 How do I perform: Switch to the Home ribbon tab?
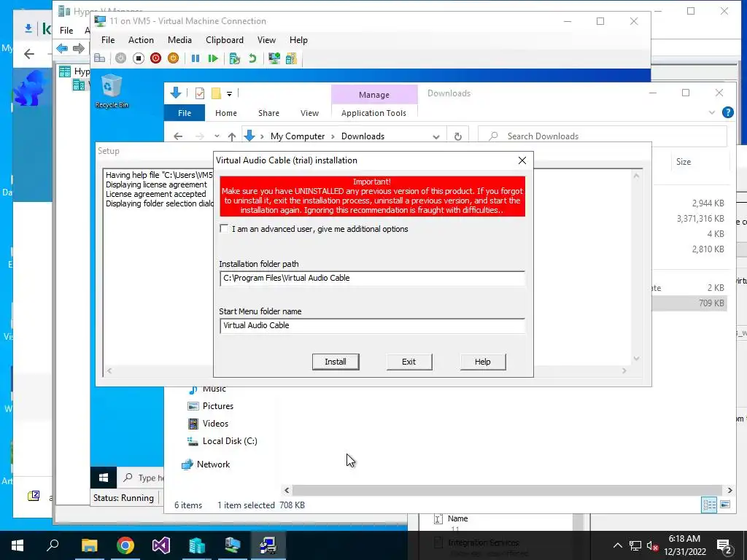click(226, 113)
